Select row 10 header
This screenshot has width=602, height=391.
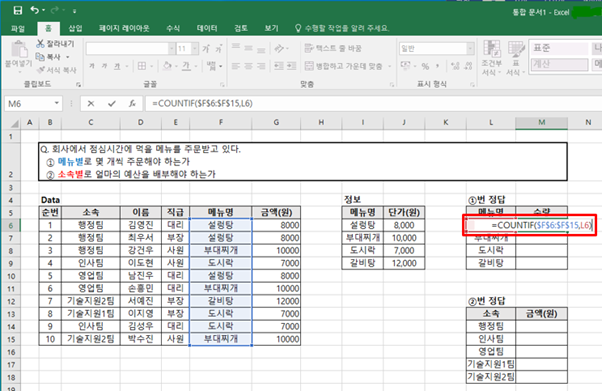(x=11, y=276)
